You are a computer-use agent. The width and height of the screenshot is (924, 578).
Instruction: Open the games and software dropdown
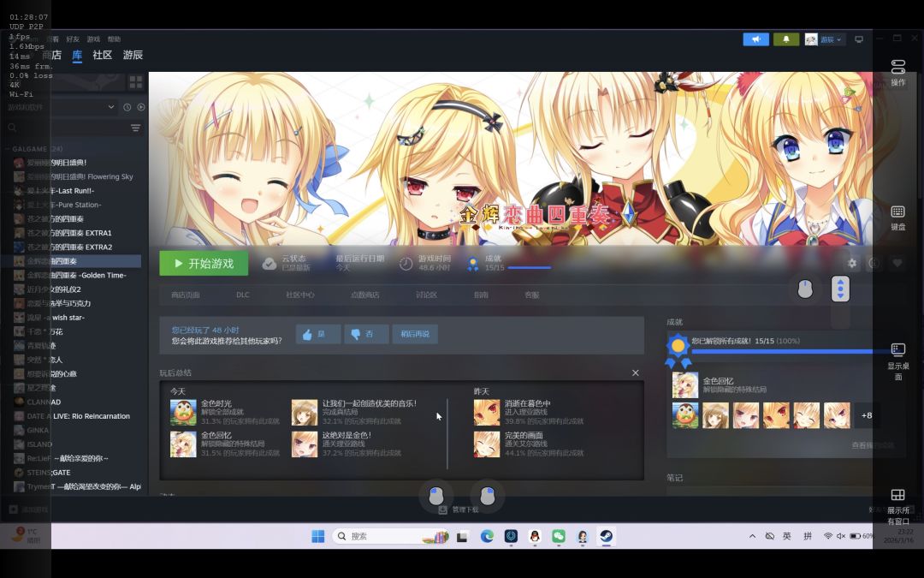tap(62, 107)
